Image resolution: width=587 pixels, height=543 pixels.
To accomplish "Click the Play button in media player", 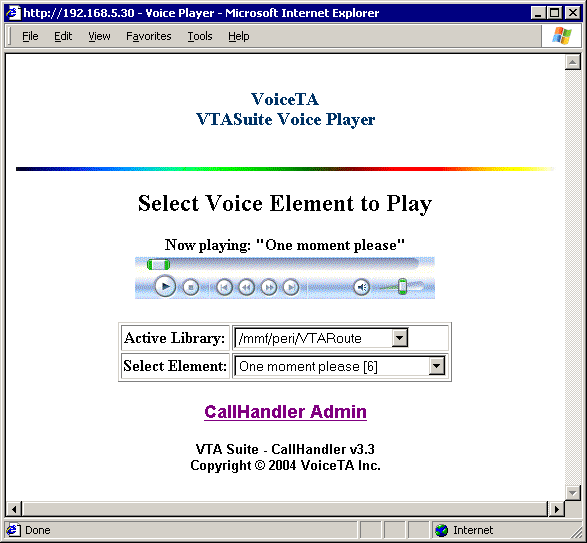I will (x=165, y=287).
